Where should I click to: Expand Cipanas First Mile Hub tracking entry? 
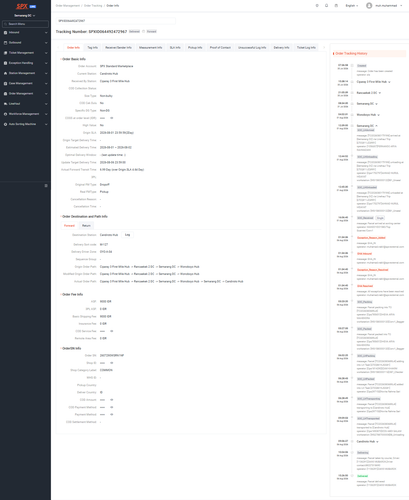pyautogui.click(x=389, y=82)
